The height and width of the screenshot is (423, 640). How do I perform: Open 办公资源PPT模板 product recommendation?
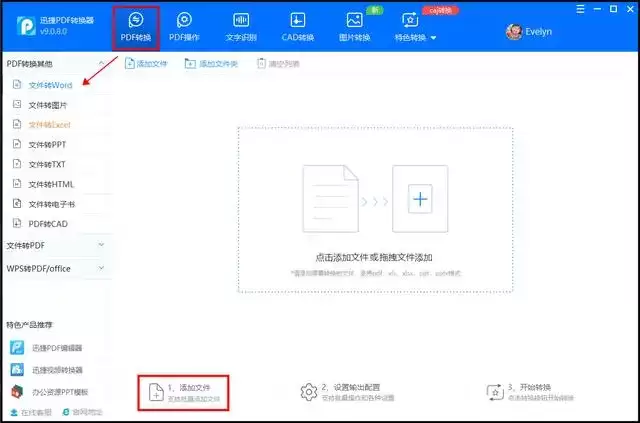click(49, 392)
